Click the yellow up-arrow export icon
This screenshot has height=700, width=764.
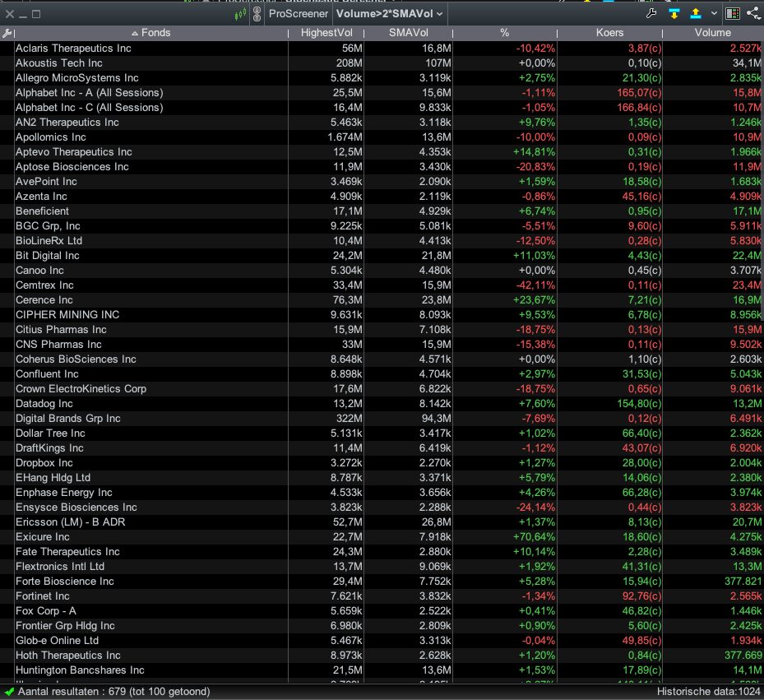[x=696, y=14]
